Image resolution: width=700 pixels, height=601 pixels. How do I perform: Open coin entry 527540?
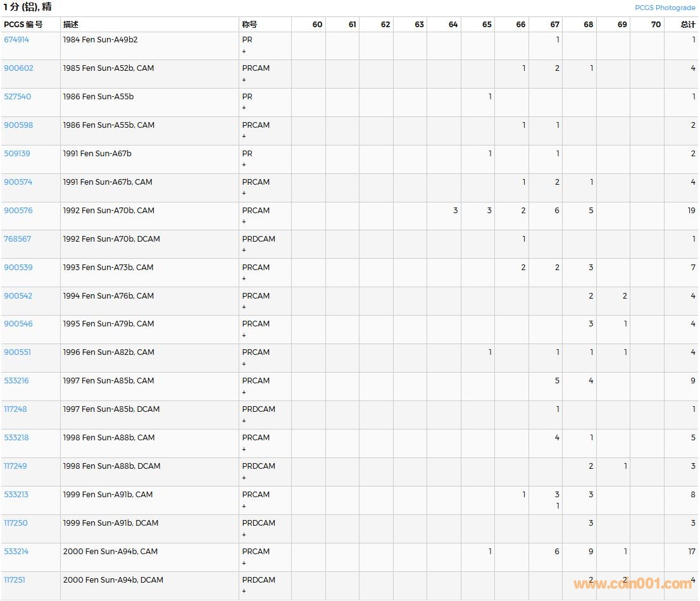(17, 97)
